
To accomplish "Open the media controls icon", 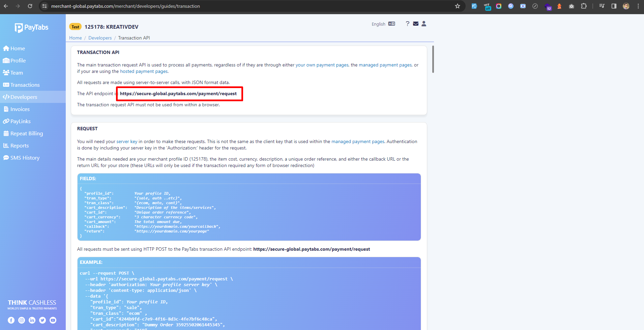I will coord(602,6).
